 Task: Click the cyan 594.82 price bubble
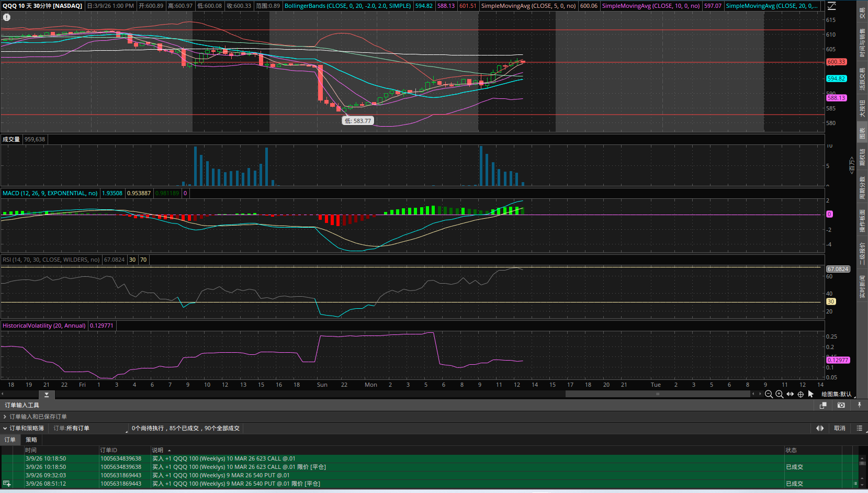(837, 79)
